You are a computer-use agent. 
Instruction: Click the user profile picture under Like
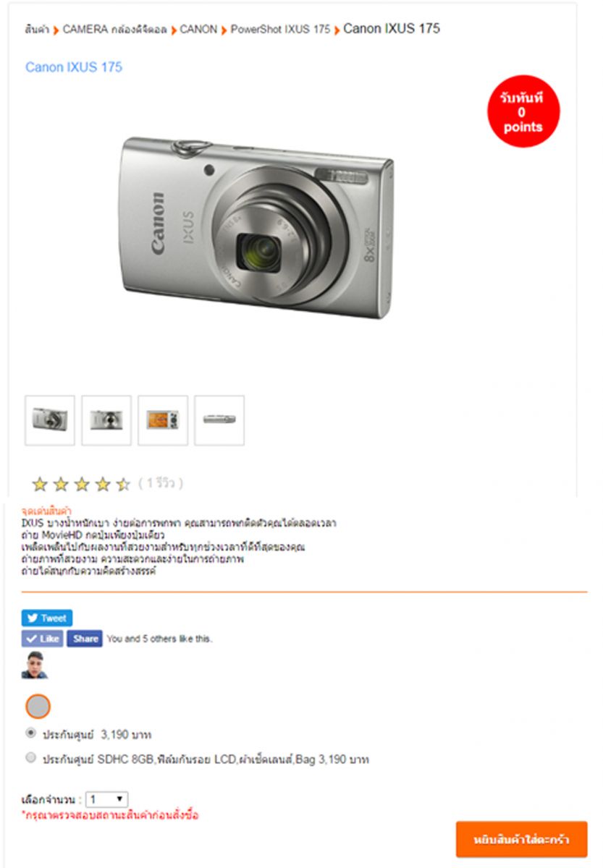tap(34, 665)
